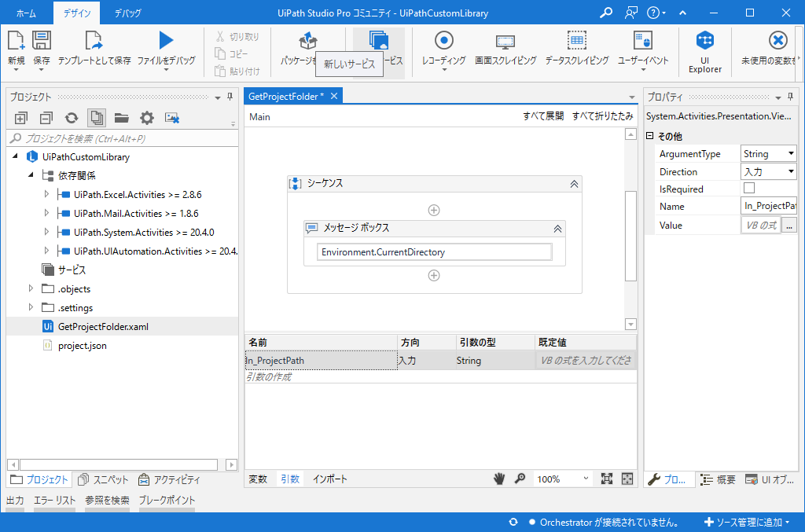This screenshot has width=805, height=532.
Task: Open the 出力 output panel
Action: (x=15, y=501)
